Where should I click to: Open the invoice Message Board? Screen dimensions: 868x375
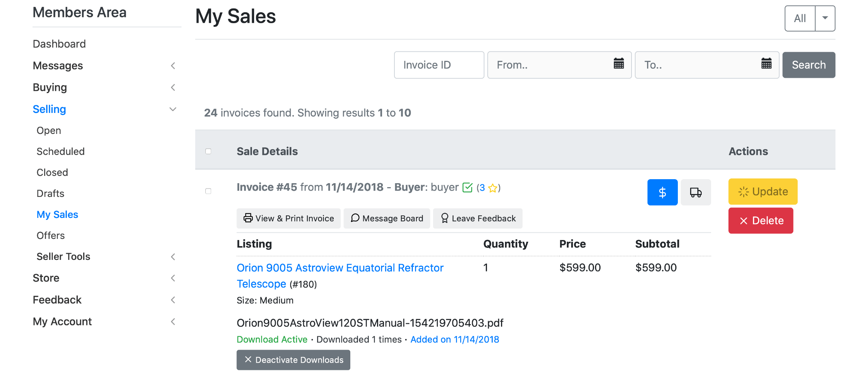coord(386,218)
